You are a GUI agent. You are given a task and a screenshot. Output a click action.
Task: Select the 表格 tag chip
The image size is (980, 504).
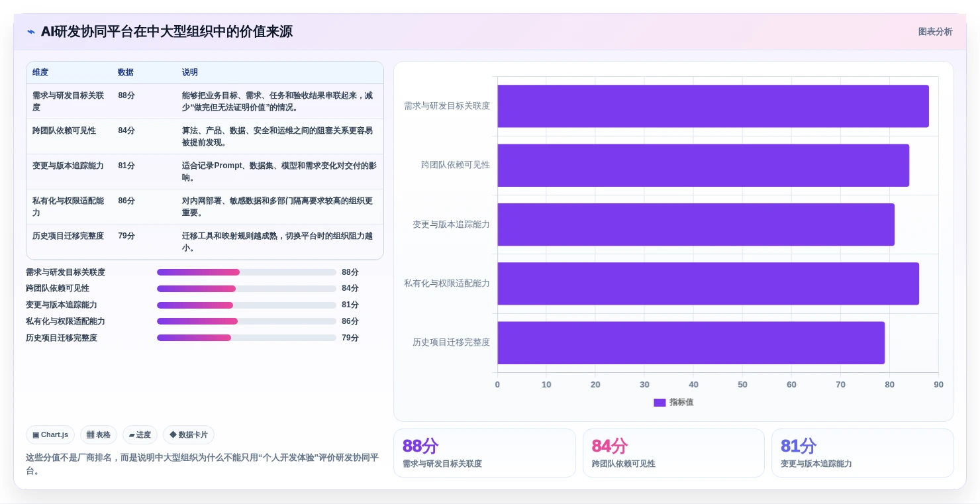tap(99, 435)
